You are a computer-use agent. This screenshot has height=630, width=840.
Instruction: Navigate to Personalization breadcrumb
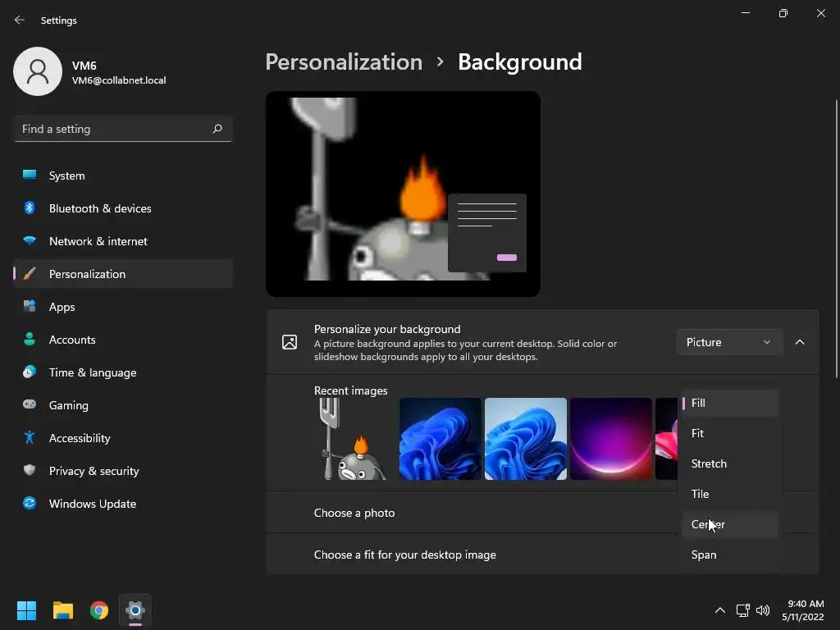coord(344,62)
